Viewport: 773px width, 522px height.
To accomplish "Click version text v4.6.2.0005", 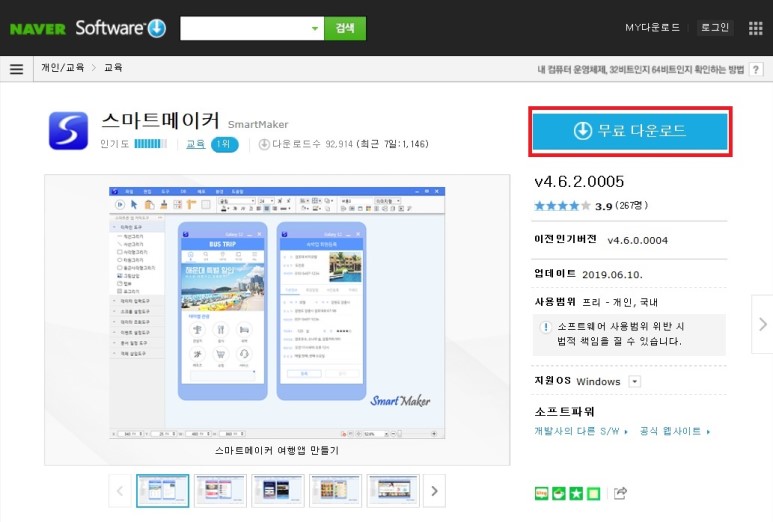I will [x=579, y=182].
